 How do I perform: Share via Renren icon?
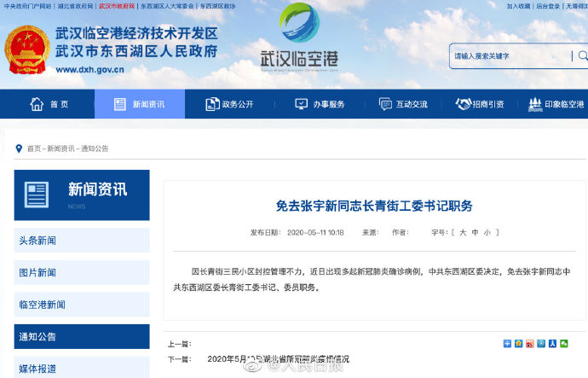pyautogui.click(x=552, y=344)
